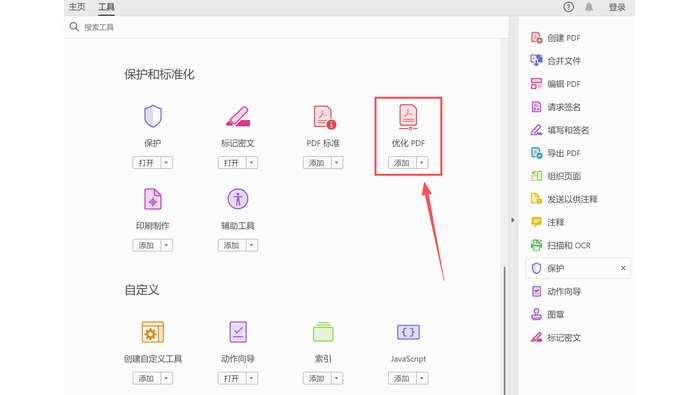This screenshot has width=700, height=395.
Task: Click the 搜索工具 search field
Action: coord(286,27)
